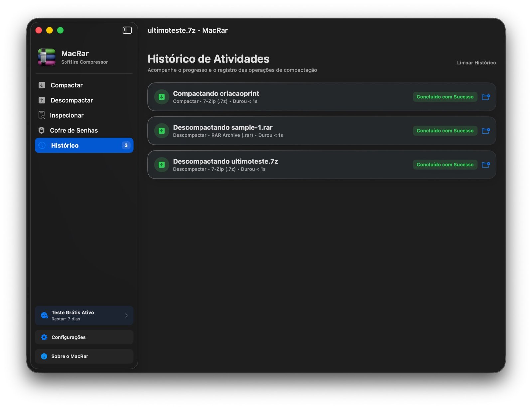
Task: Open Sobre o MacRar
Action: point(84,356)
